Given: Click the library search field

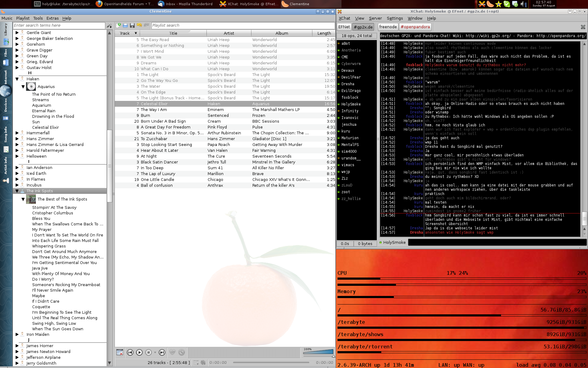Looking at the screenshot, I should point(59,25).
